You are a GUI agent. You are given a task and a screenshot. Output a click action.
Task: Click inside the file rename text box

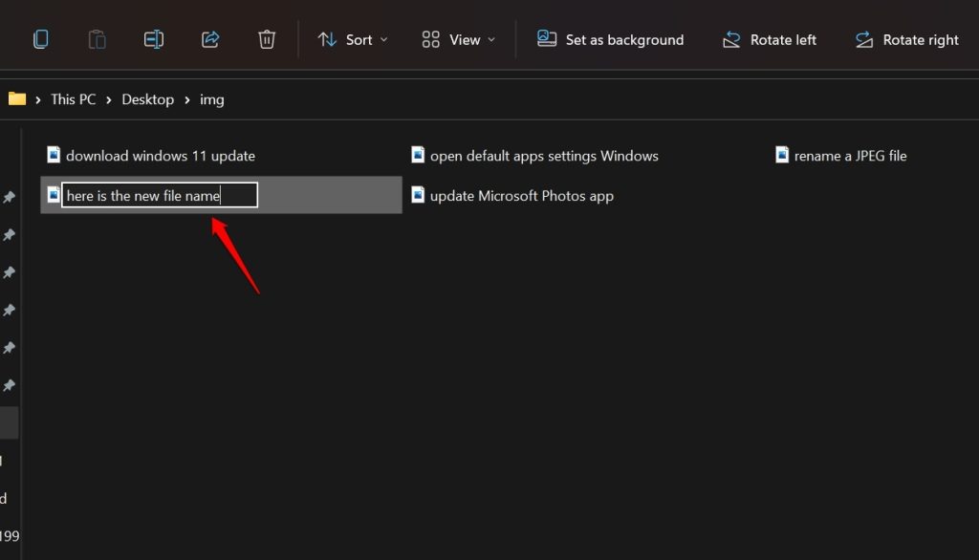[158, 195]
